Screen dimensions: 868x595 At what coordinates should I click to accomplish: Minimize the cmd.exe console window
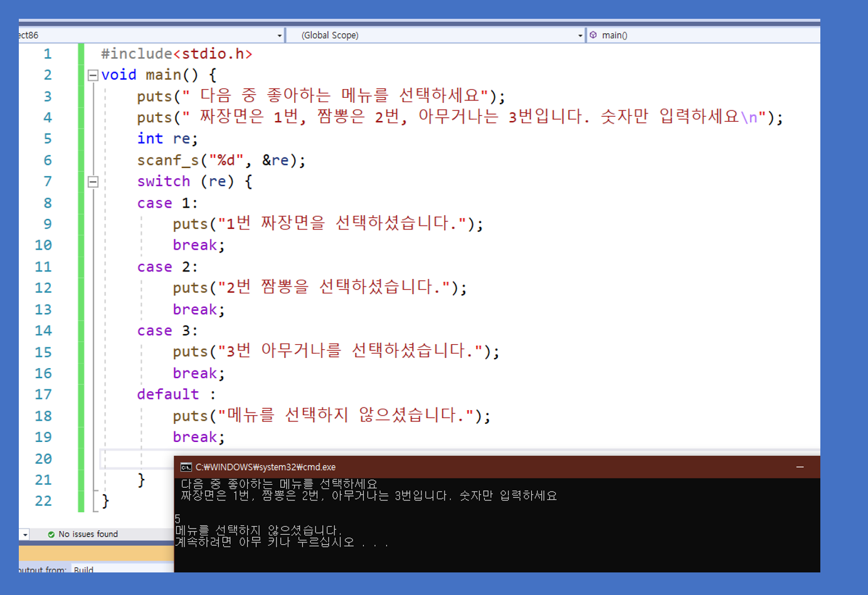[800, 467]
